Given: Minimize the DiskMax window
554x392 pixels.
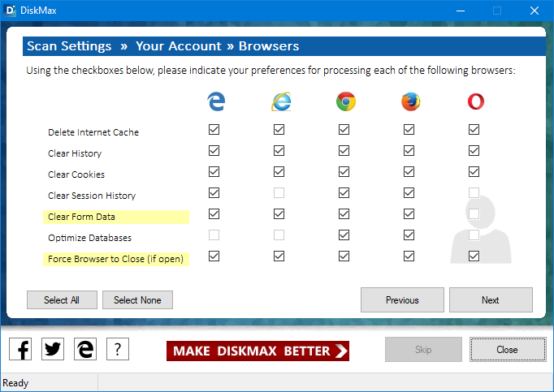Looking at the screenshot, I should pos(461,11).
